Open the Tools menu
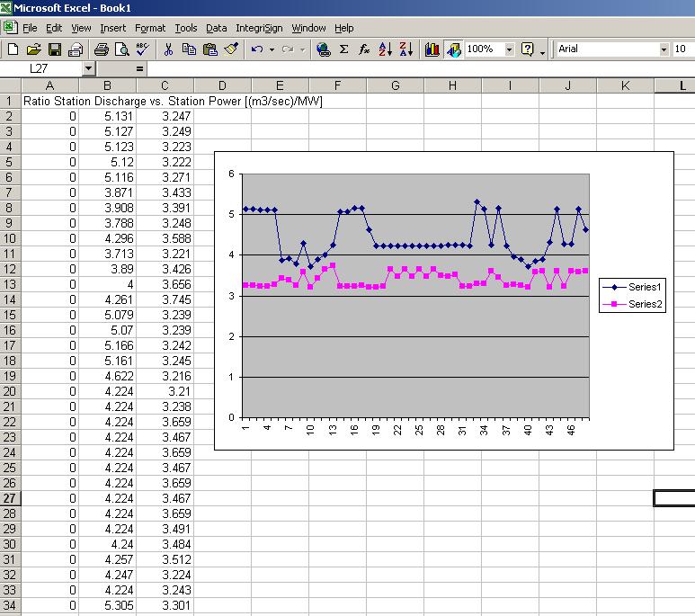This screenshot has width=695, height=616. (186, 28)
